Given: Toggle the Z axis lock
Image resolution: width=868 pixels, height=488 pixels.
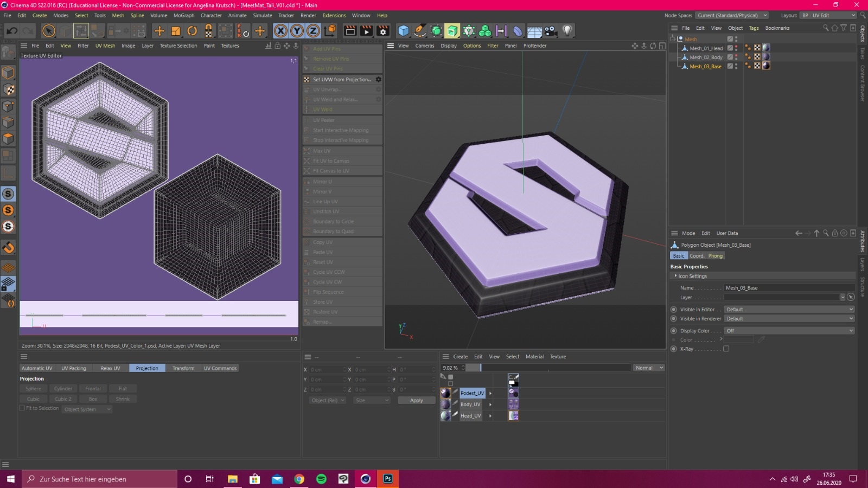Looking at the screenshot, I should click(313, 31).
